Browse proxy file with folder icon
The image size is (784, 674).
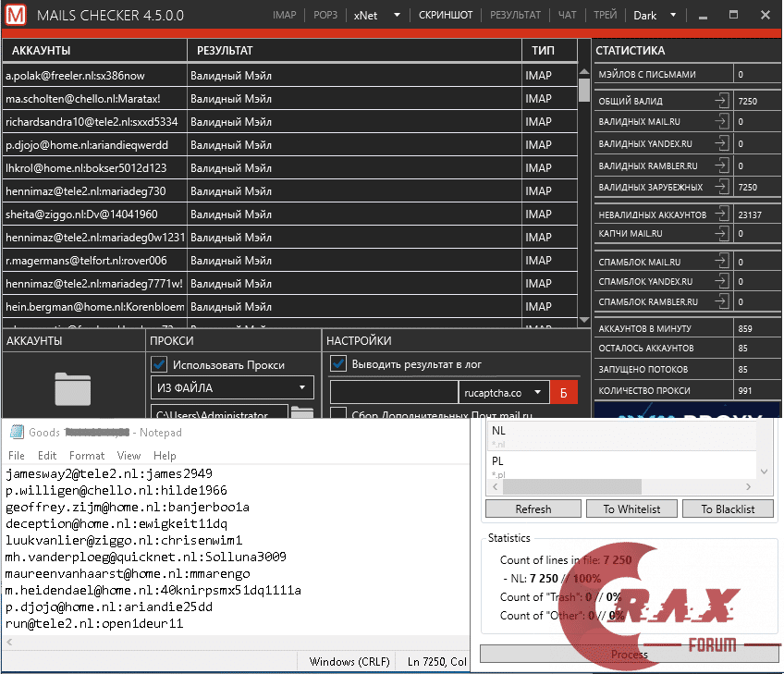(302, 412)
